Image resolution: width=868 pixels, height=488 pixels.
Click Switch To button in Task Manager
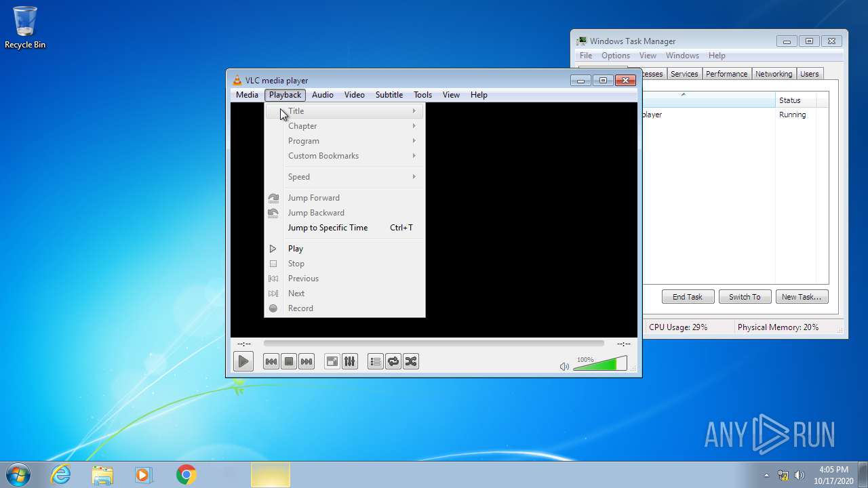(745, 297)
